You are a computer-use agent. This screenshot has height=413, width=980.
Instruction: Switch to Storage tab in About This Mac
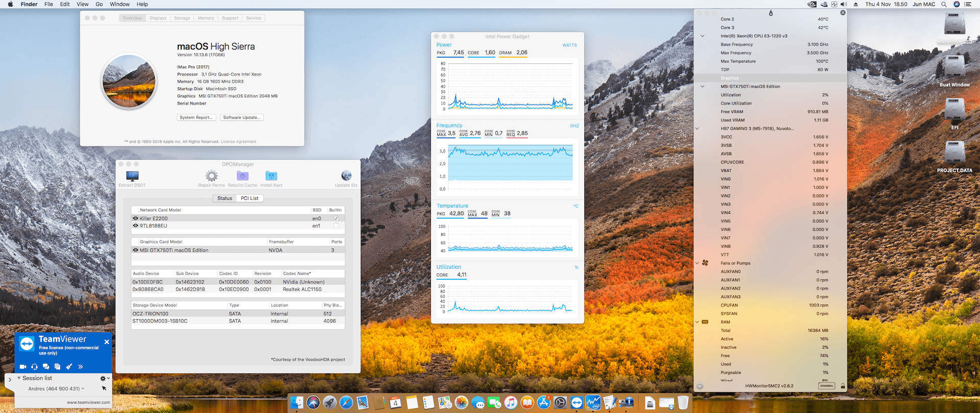pyautogui.click(x=182, y=18)
